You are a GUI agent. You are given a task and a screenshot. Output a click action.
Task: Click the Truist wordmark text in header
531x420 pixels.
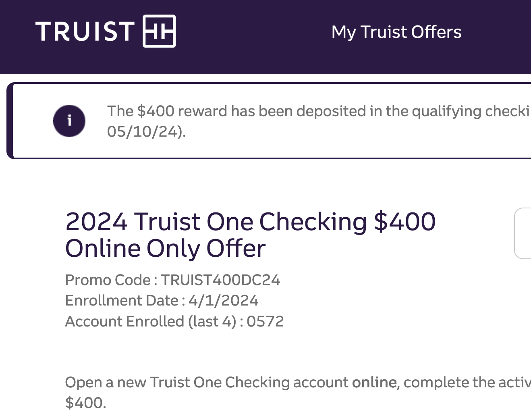point(85,31)
